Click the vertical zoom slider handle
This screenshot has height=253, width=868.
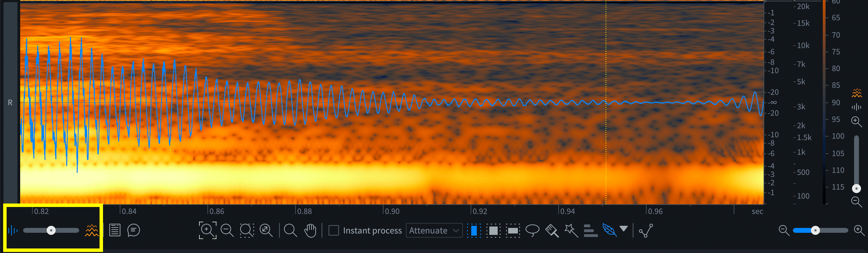[x=857, y=189]
